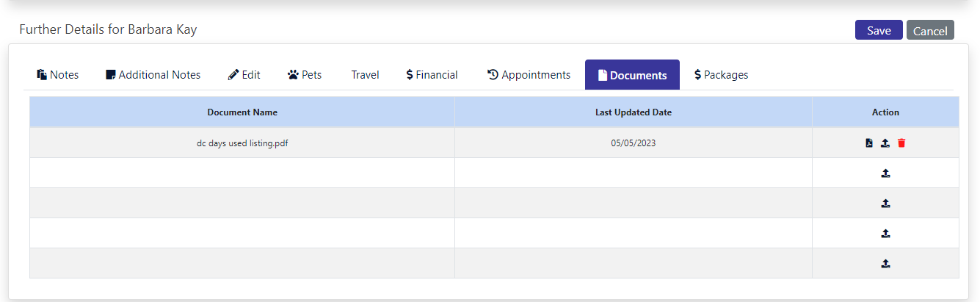The image size is (980, 302).
Task: Switch to Additional Notes tab
Action: coord(153,75)
